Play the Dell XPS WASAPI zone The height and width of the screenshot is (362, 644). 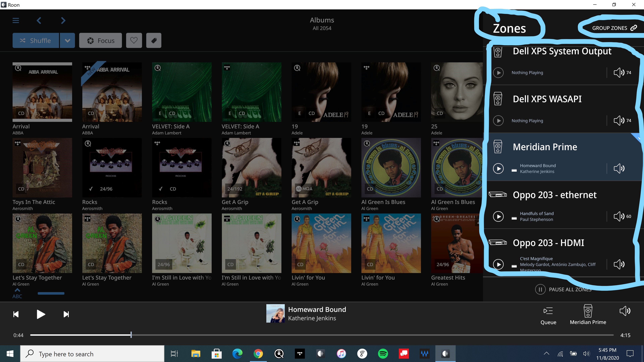(498, 121)
